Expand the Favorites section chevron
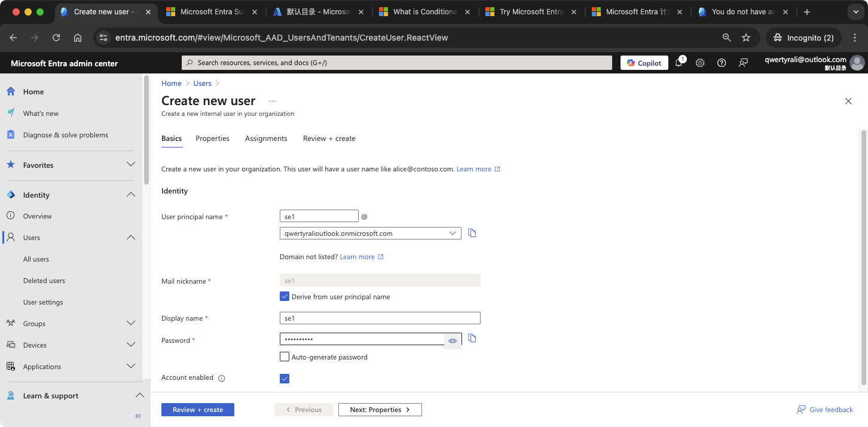 coord(131,165)
